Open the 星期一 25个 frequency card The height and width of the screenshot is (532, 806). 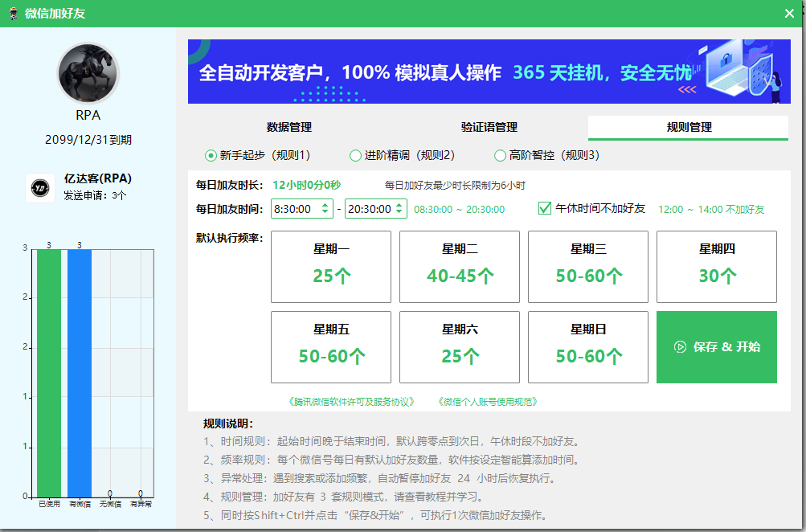point(331,267)
